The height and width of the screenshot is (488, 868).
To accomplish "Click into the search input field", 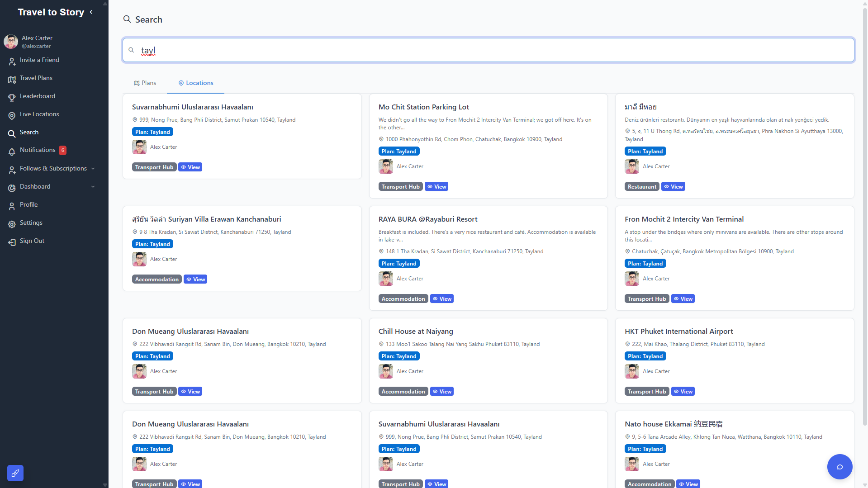I will tap(489, 50).
